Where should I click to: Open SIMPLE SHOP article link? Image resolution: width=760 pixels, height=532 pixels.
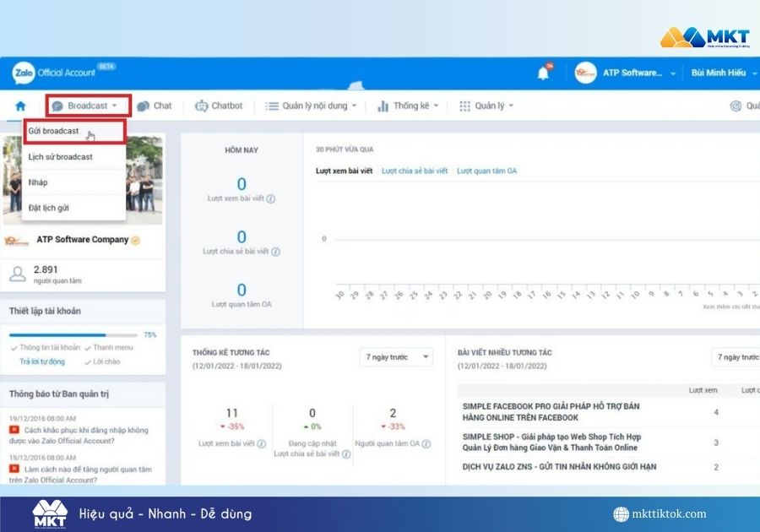(x=551, y=442)
